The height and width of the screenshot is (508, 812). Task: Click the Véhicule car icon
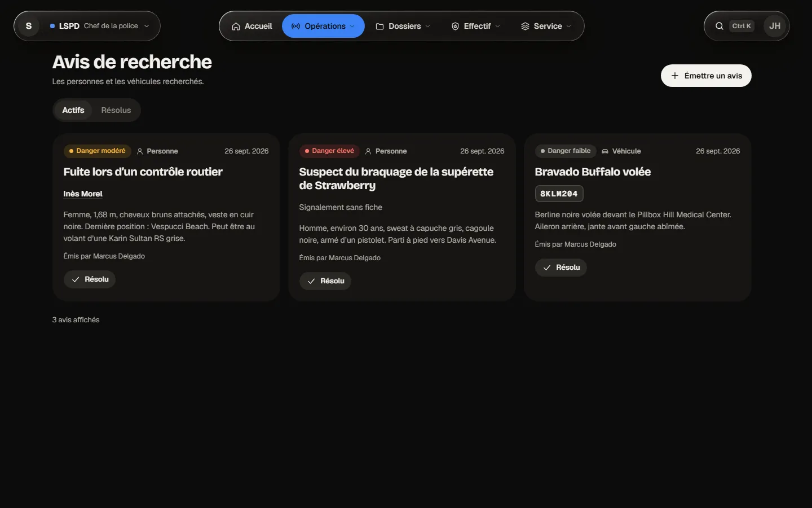pos(605,151)
